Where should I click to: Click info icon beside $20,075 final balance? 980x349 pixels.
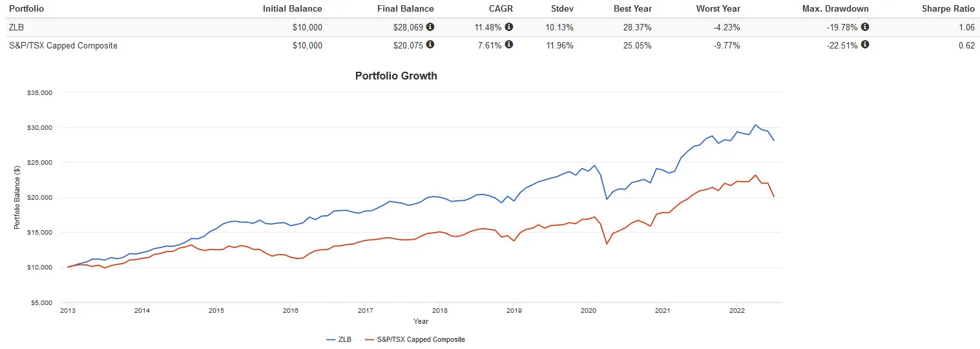click(x=430, y=45)
